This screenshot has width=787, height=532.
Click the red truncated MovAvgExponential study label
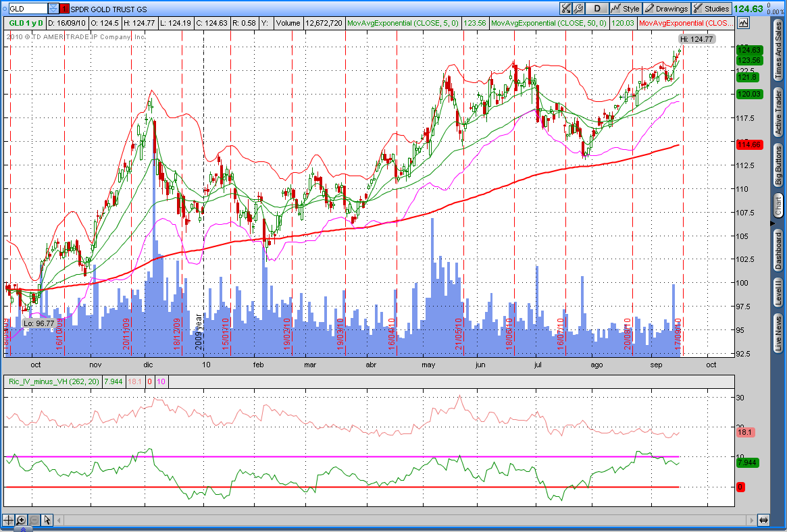pyautogui.click(x=686, y=23)
